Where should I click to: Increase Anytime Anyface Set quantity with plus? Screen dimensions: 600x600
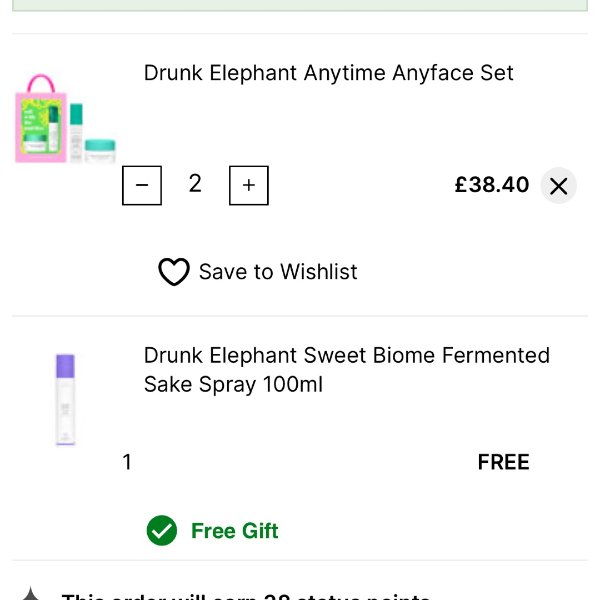pos(249,185)
